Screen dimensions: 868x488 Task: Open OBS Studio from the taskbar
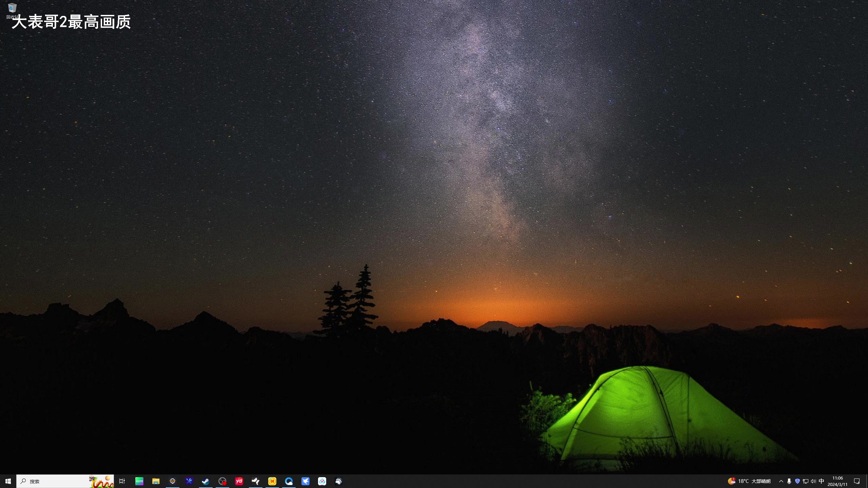[x=222, y=481]
